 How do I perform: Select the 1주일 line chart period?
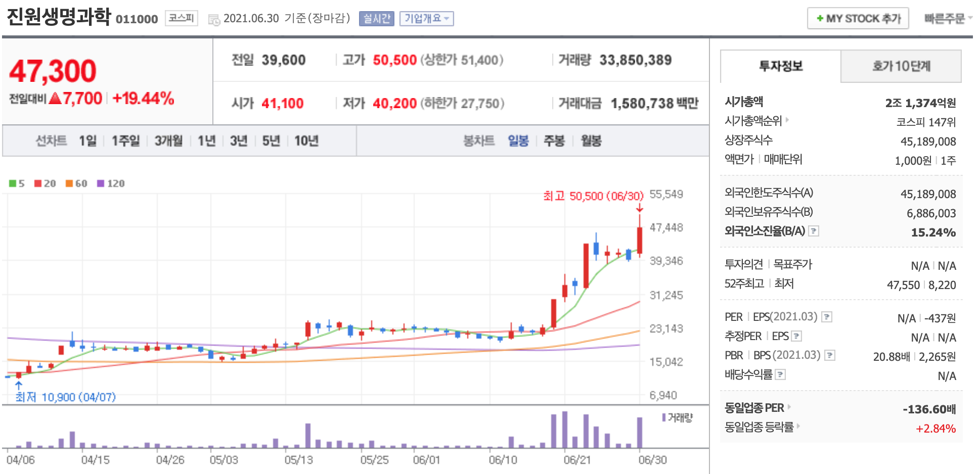[x=125, y=140]
